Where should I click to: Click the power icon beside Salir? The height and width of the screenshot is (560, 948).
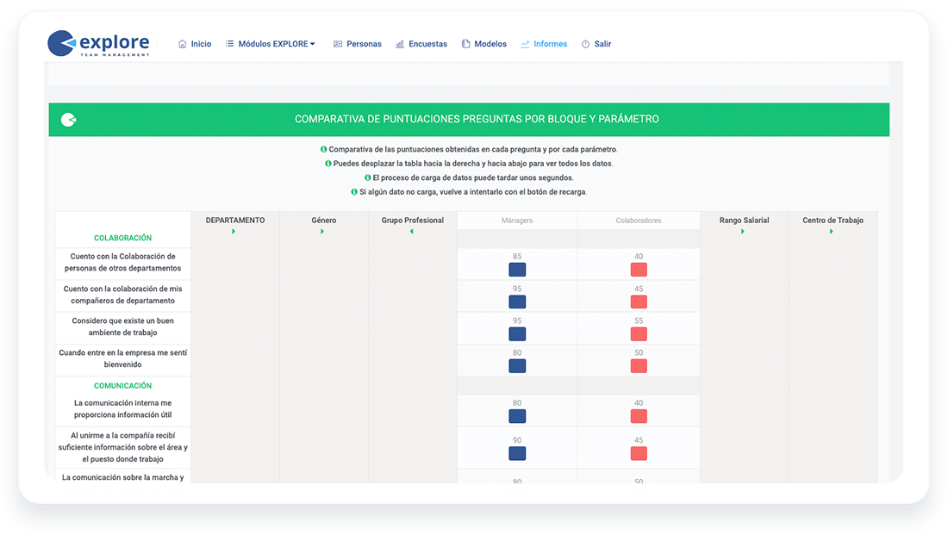coord(585,44)
